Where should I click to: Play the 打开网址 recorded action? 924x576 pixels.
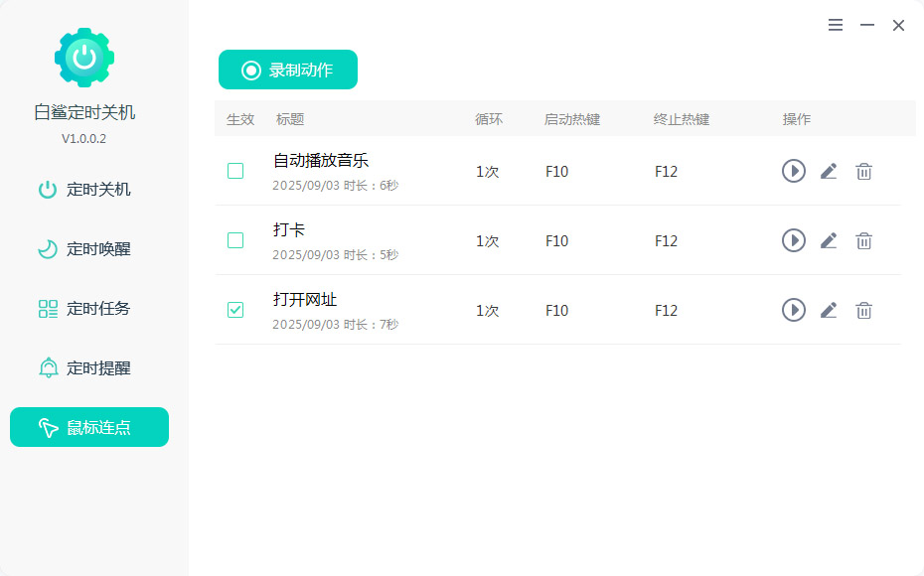(793, 310)
